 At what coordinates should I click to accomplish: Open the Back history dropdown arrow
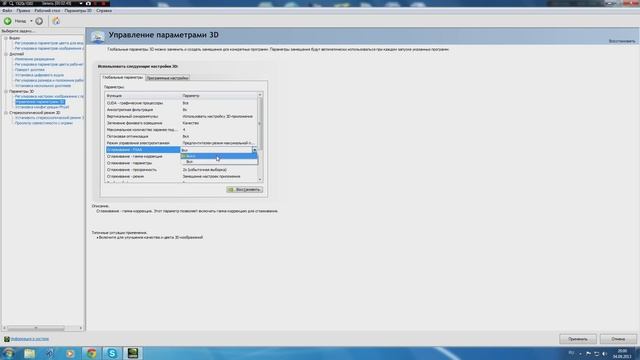coord(31,21)
